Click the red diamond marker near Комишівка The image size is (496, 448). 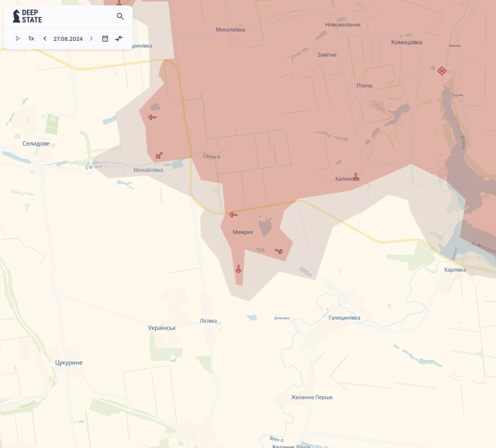[x=442, y=71]
